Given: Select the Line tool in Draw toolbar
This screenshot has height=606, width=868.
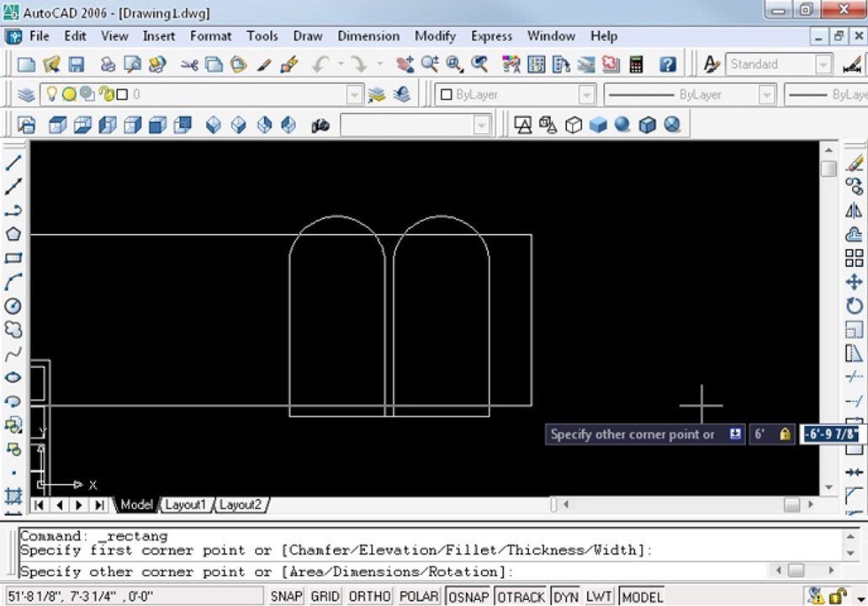Looking at the screenshot, I should 13,162.
